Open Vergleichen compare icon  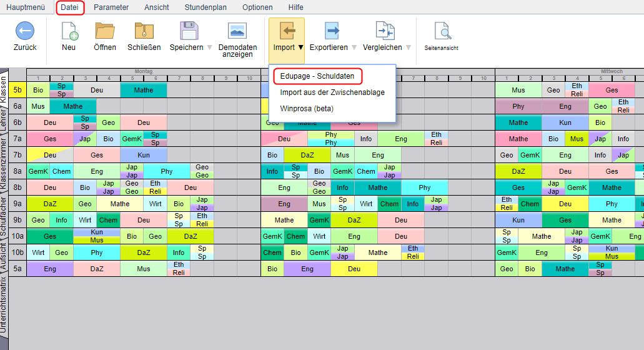point(385,31)
